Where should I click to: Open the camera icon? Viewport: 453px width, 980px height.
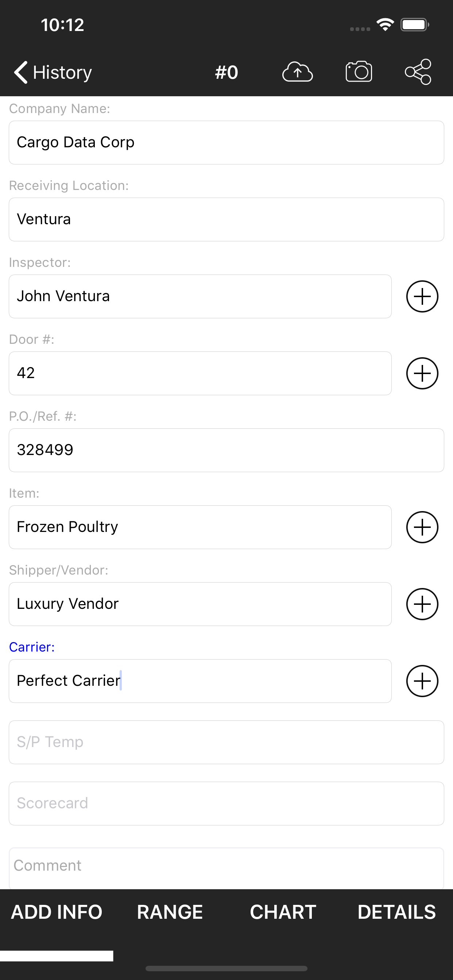pyautogui.click(x=359, y=71)
